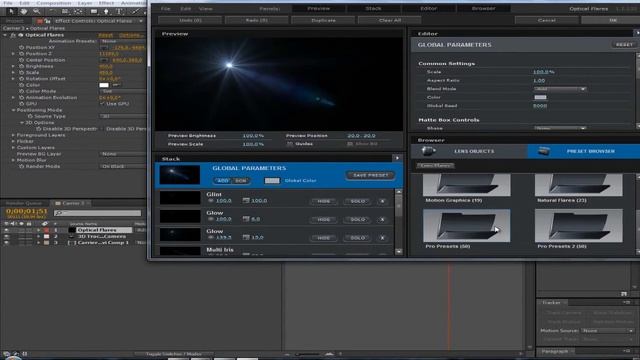Select the Pen tool in After Effects toolbar
The height and width of the screenshot is (360, 640).
tap(106, 11)
